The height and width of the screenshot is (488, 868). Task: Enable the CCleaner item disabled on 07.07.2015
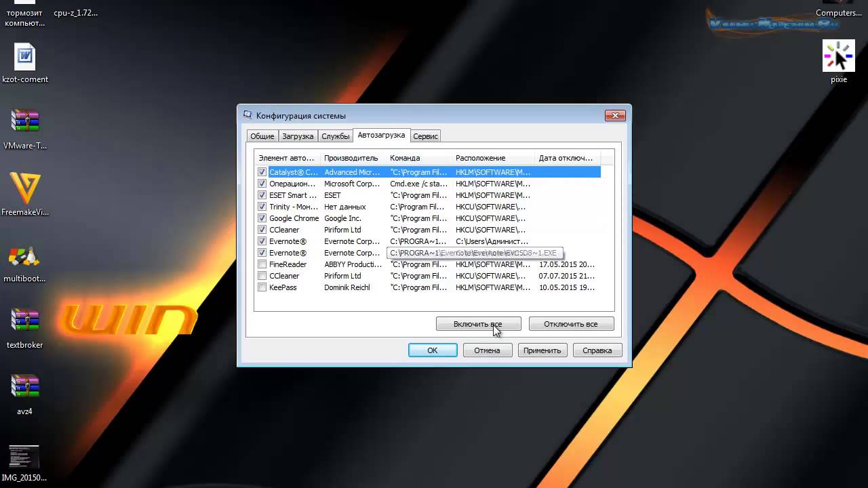coord(262,276)
